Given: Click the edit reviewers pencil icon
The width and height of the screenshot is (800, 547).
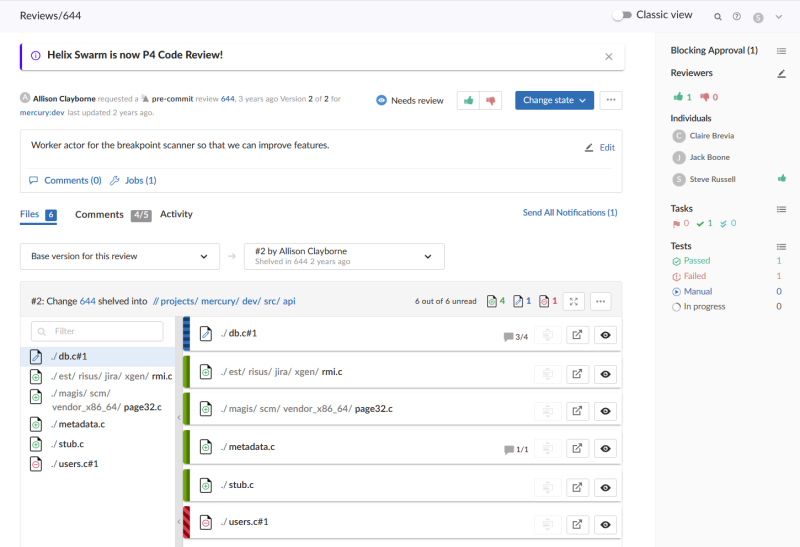Looking at the screenshot, I should click(x=781, y=74).
